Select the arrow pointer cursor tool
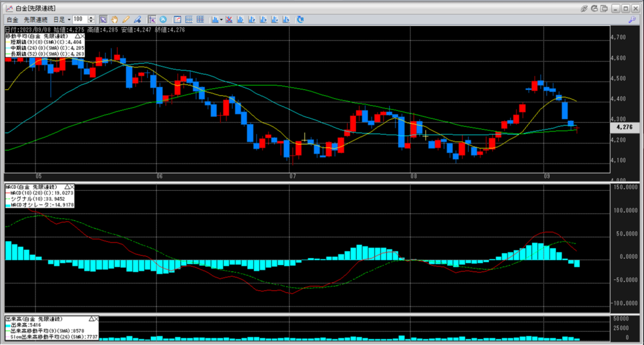 click(104, 20)
